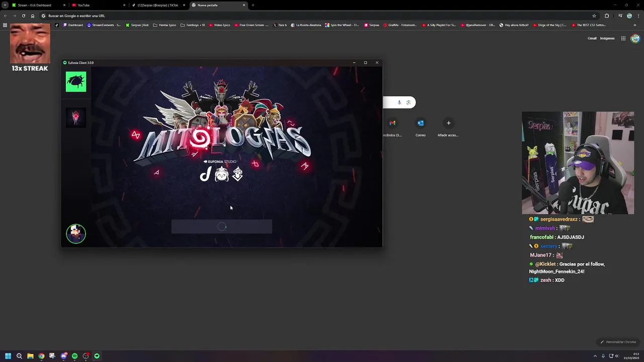Image resolution: width=644 pixels, height=362 pixels.
Task: Open Google account avatar on new tab page
Action: [635, 38]
